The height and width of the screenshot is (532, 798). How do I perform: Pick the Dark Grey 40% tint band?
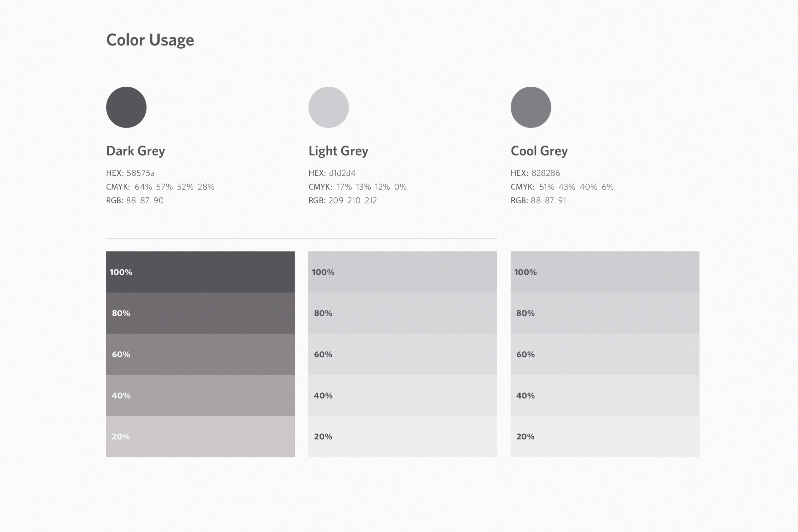point(200,395)
